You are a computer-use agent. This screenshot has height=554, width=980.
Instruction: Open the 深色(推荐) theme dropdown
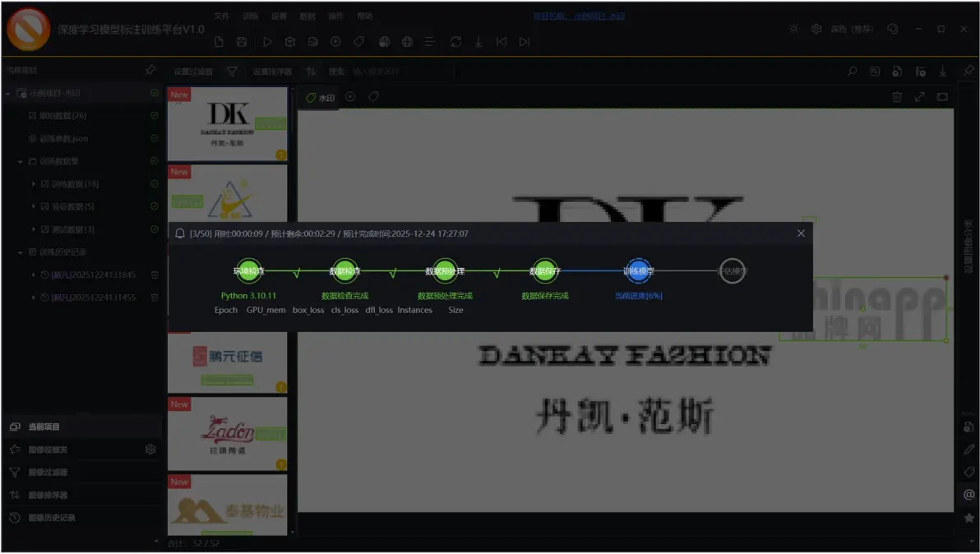pyautogui.click(x=852, y=29)
